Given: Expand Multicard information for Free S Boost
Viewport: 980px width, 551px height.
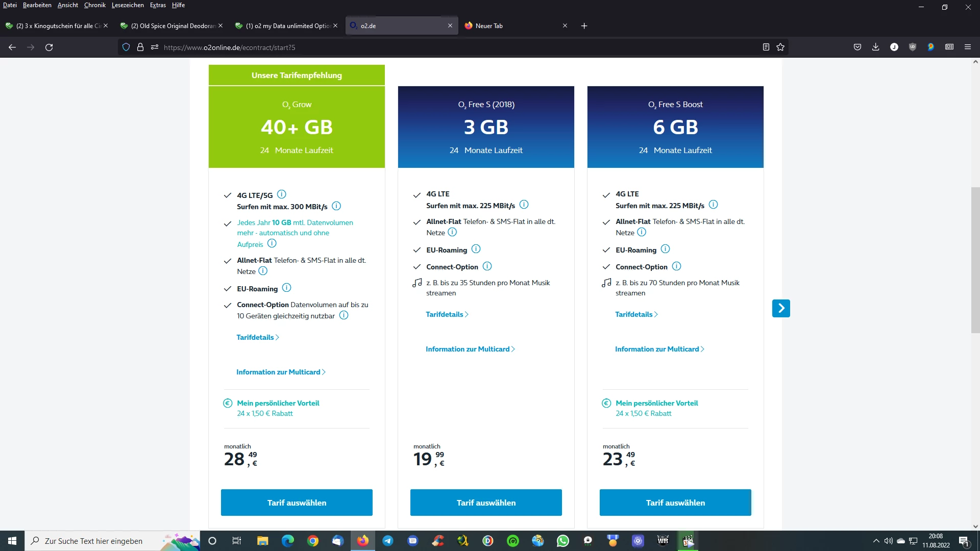Looking at the screenshot, I should (659, 349).
